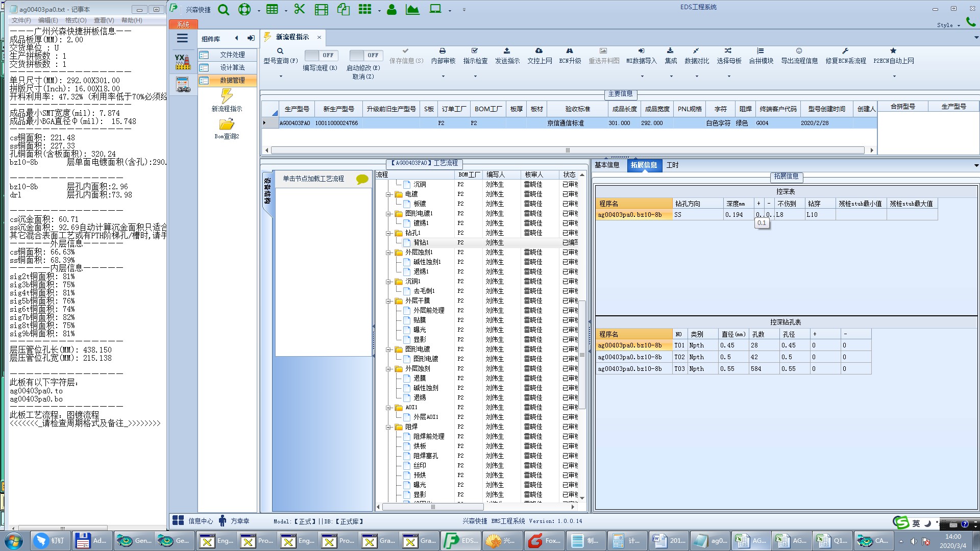Screen dimensions: 980x551
Task: Open the Bom查询2 folder icon
Action: (227, 124)
